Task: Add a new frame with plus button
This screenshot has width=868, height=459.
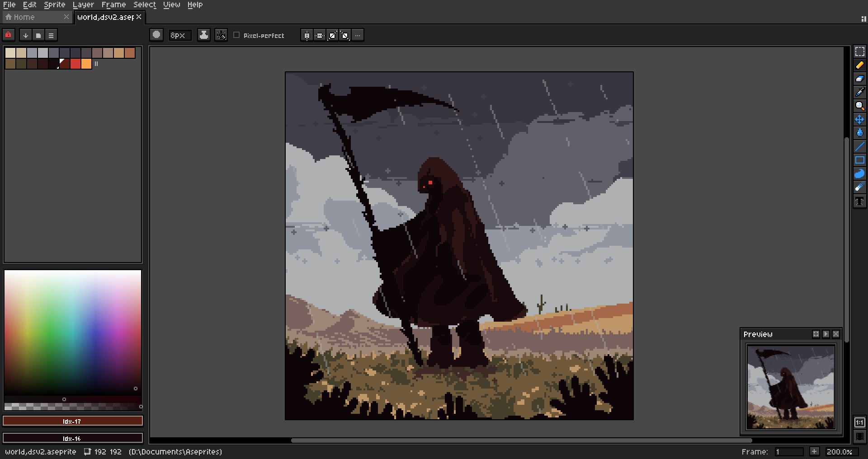Action: 814,452
